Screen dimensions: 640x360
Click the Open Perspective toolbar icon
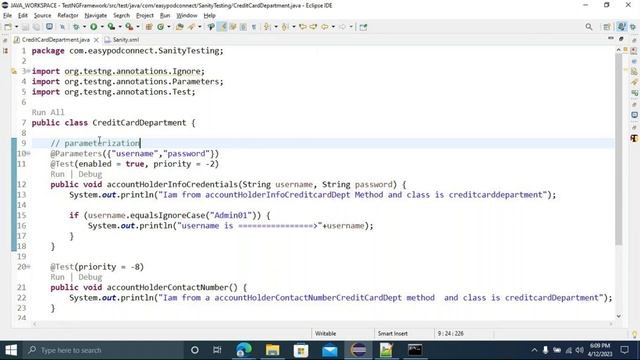point(607,27)
